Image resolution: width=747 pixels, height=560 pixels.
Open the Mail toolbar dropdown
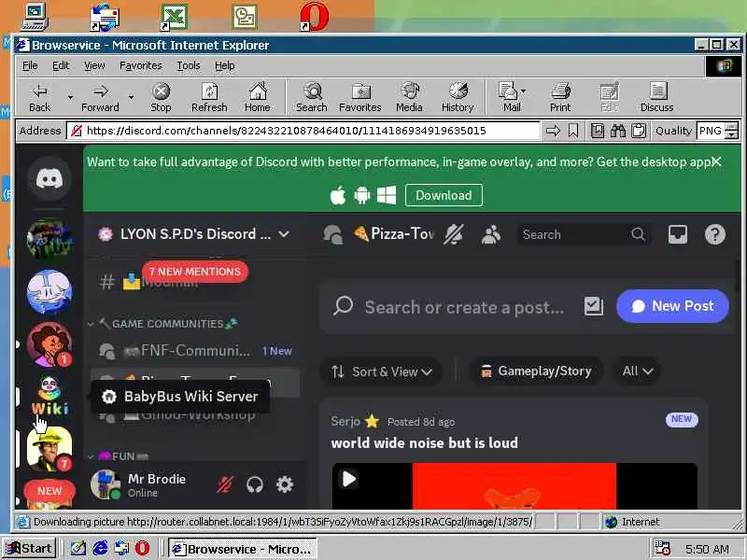(523, 91)
